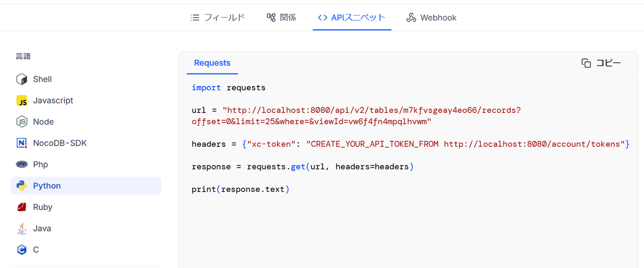
Task: Click the print(response.text) code line
Action: click(240, 190)
